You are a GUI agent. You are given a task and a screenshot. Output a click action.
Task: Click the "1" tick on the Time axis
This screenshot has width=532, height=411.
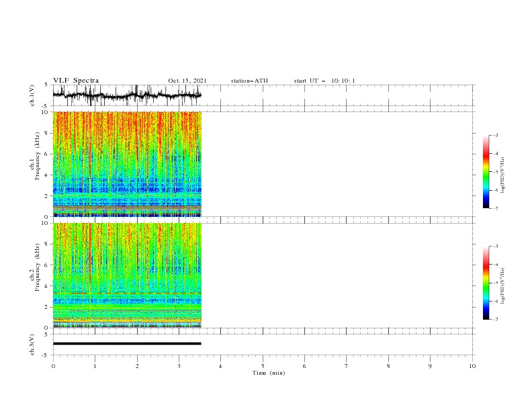95,366
